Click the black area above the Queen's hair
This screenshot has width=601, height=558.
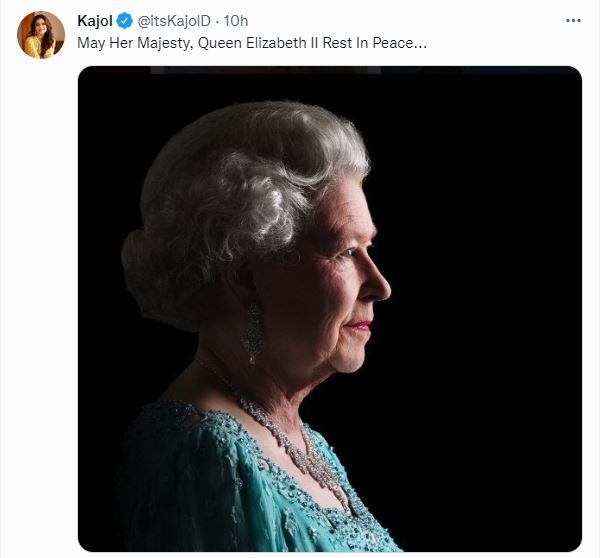pyautogui.click(x=268, y=86)
